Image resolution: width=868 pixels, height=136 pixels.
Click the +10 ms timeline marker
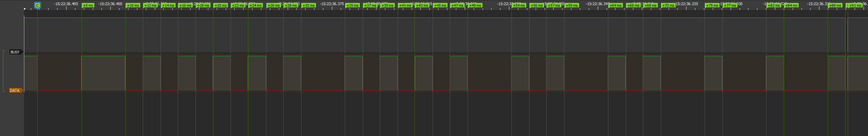133,5
